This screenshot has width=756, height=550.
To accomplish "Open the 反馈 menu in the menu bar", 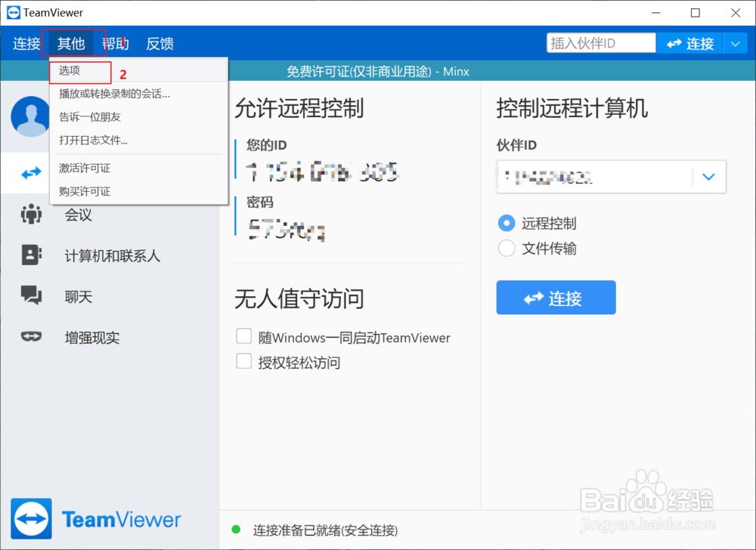I will tap(160, 44).
